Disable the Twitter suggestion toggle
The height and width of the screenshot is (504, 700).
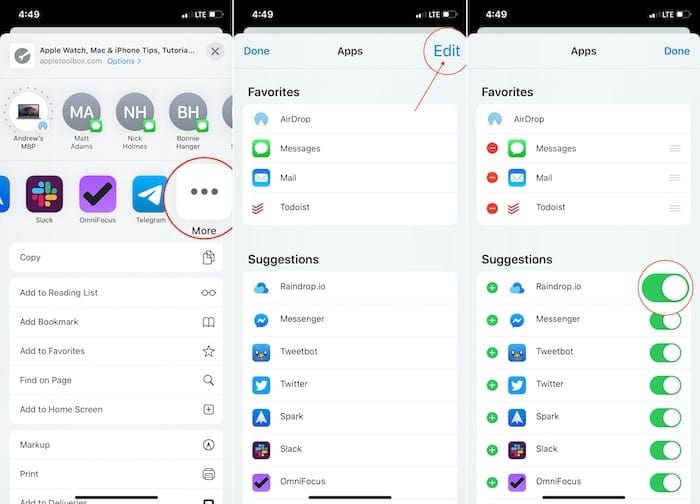coord(665,385)
